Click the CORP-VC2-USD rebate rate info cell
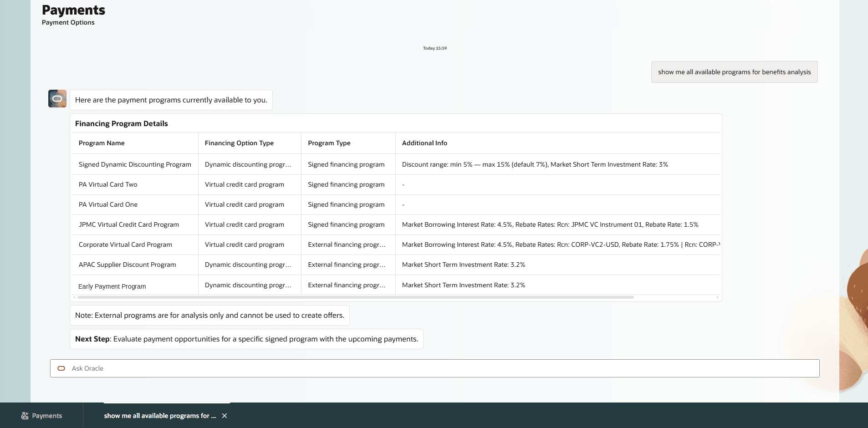The width and height of the screenshot is (868, 428). [x=558, y=245]
